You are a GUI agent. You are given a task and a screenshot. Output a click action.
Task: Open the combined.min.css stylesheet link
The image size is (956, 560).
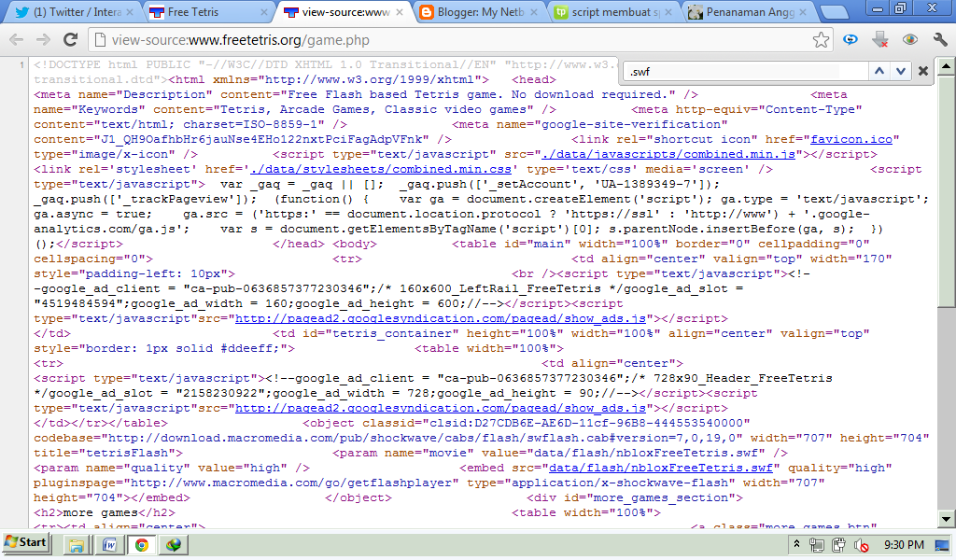pyautogui.click(x=381, y=169)
